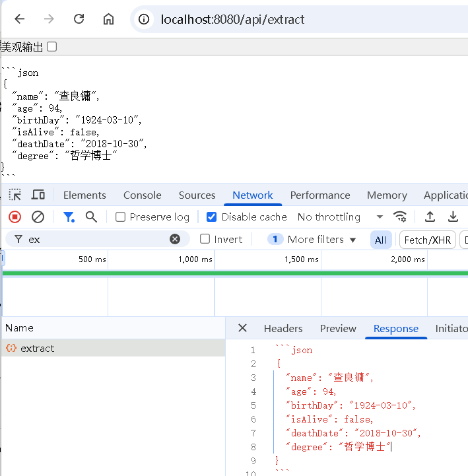Open the Sources tab
Screen dimensions: 468x476
tap(197, 195)
